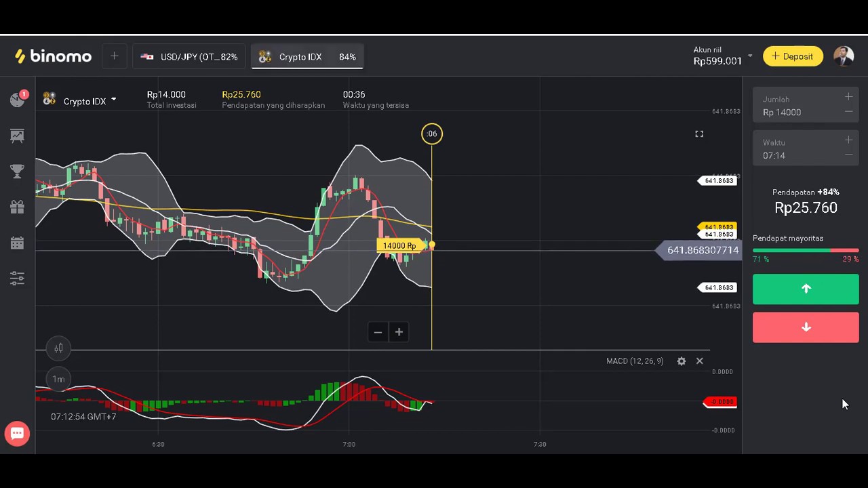Change the 1m timeframe selector
The width and height of the screenshot is (868, 488).
tap(59, 379)
